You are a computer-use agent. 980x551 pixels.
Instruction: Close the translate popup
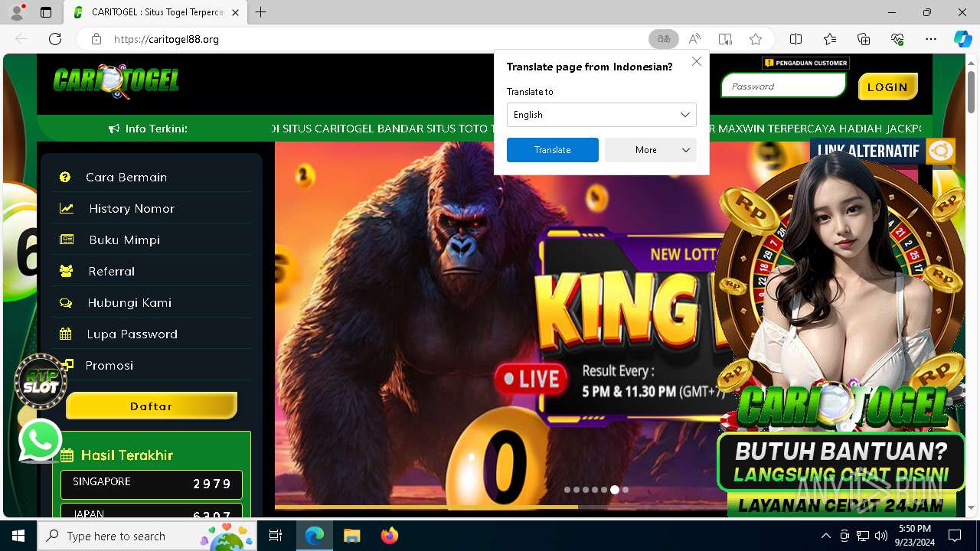point(697,61)
